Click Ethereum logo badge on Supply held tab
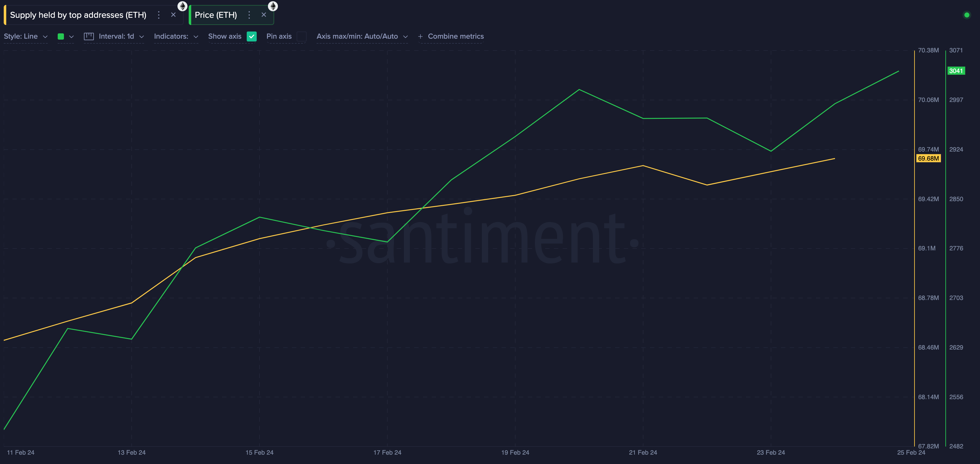980x464 pixels. 182,6
